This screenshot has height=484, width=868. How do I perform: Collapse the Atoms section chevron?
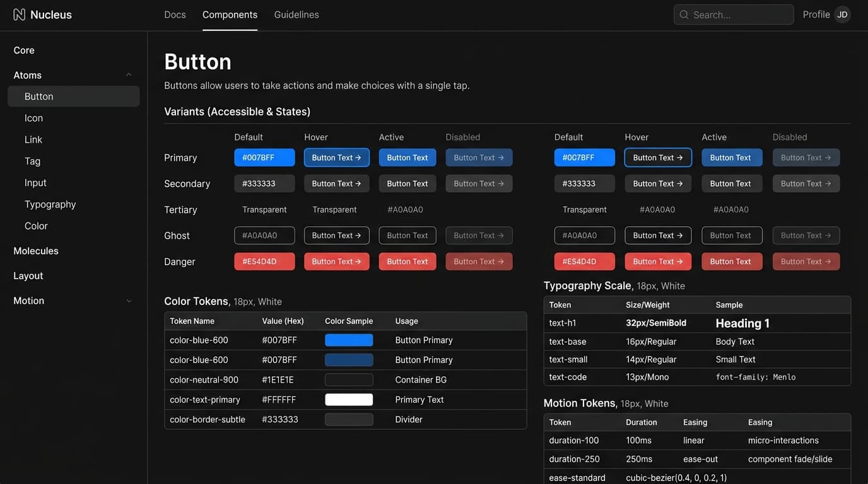(129, 75)
